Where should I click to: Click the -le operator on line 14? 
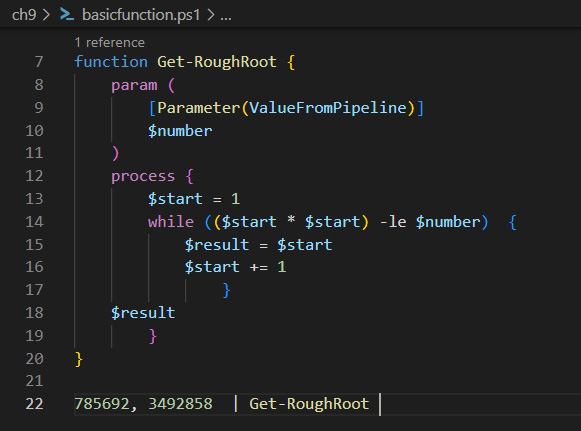point(393,222)
